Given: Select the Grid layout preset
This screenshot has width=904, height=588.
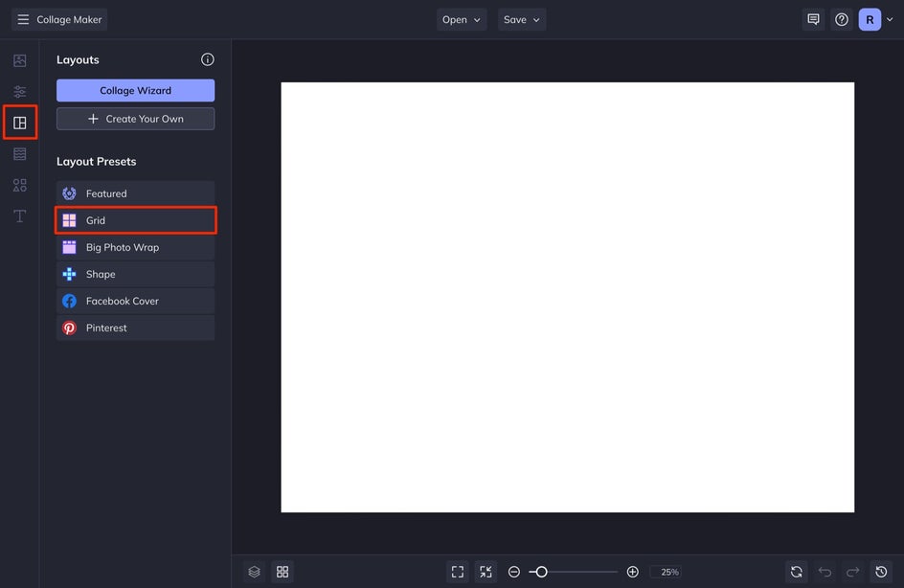Looking at the screenshot, I should coord(135,220).
